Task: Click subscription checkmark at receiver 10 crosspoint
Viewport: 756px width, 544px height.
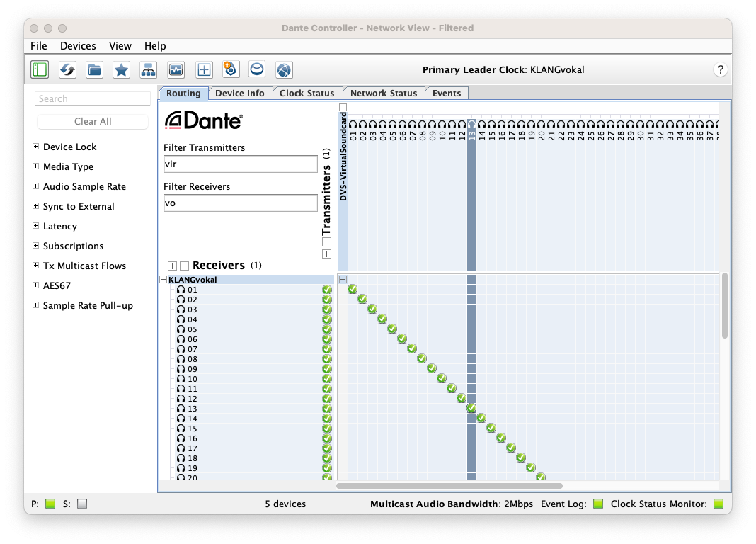Action: click(x=442, y=378)
